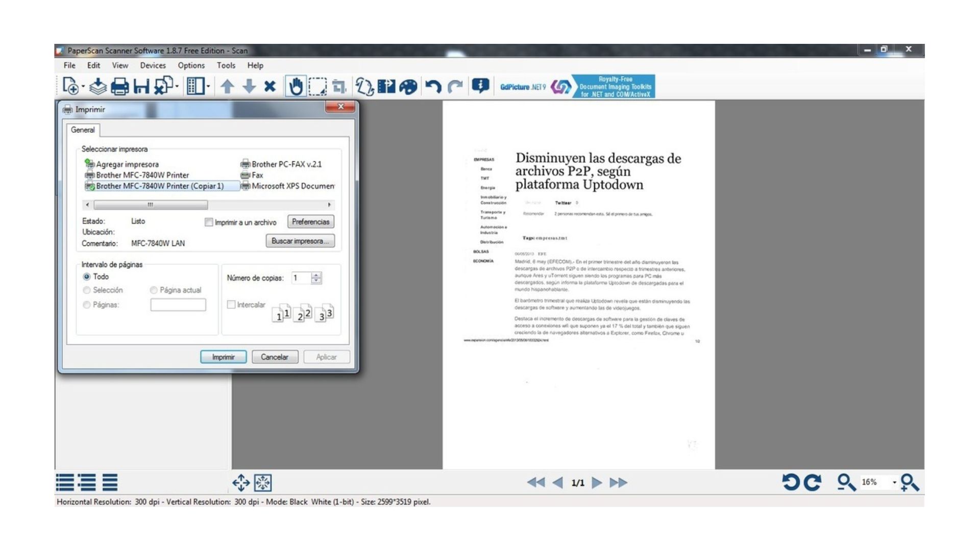
Task: Click the Páginas range input field
Action: [178, 305]
